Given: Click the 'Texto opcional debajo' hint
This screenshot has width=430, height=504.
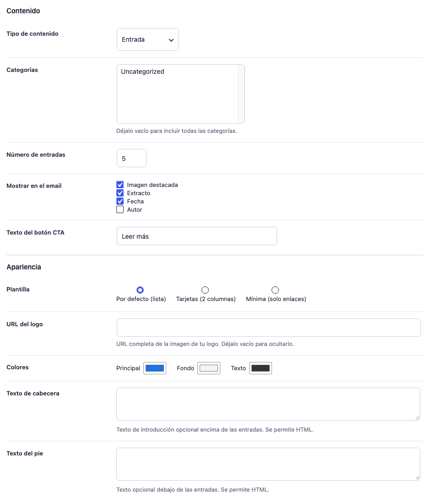Looking at the screenshot, I should 193,489.
